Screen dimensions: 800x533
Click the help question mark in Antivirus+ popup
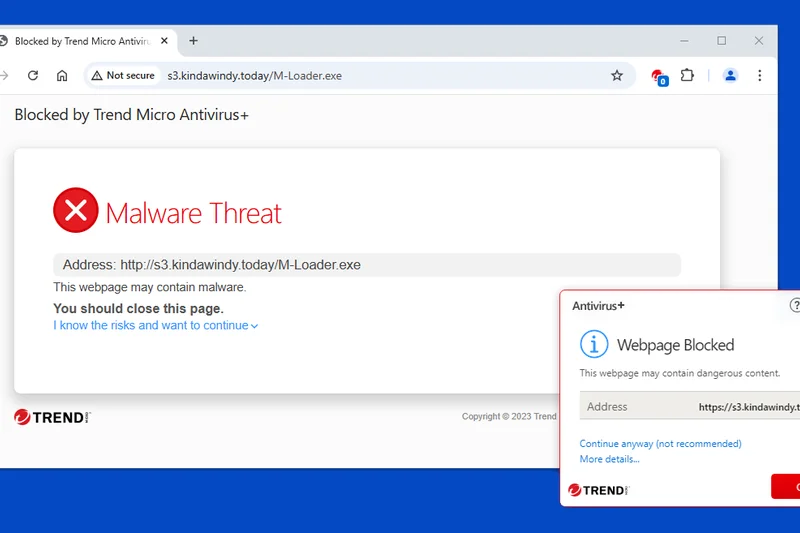coord(795,305)
